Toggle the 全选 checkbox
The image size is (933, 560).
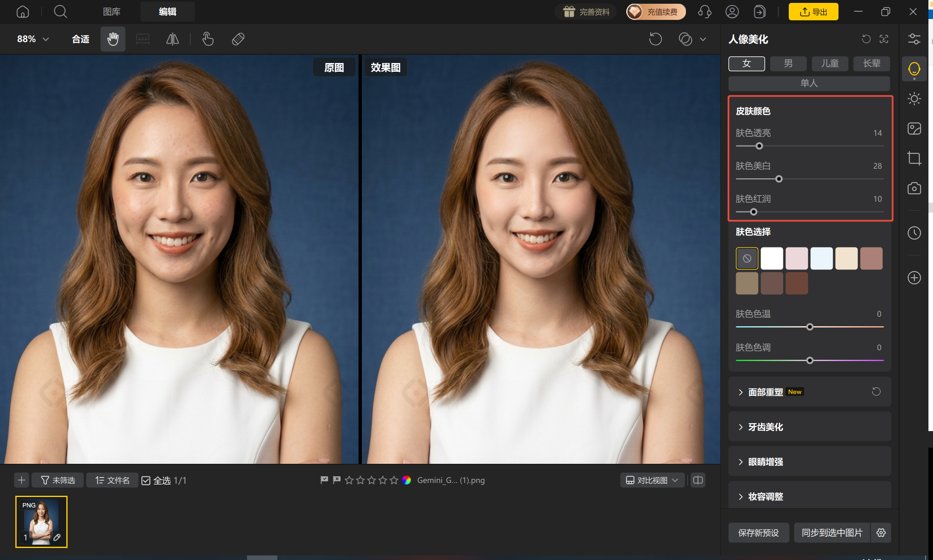(146, 480)
